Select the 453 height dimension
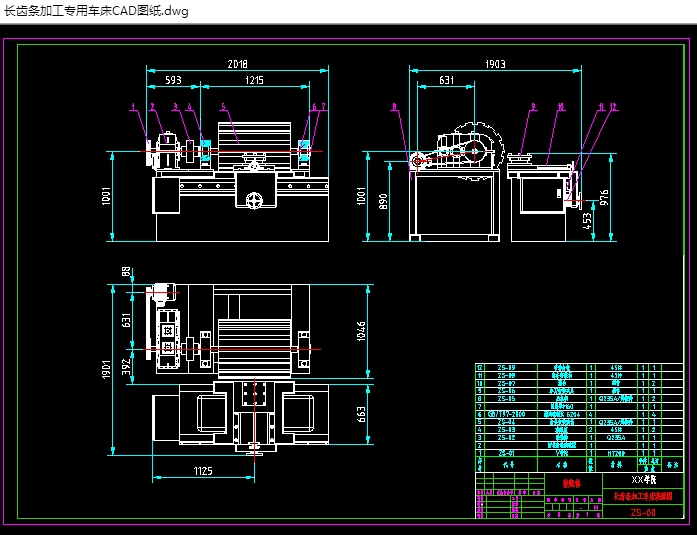 click(x=587, y=221)
